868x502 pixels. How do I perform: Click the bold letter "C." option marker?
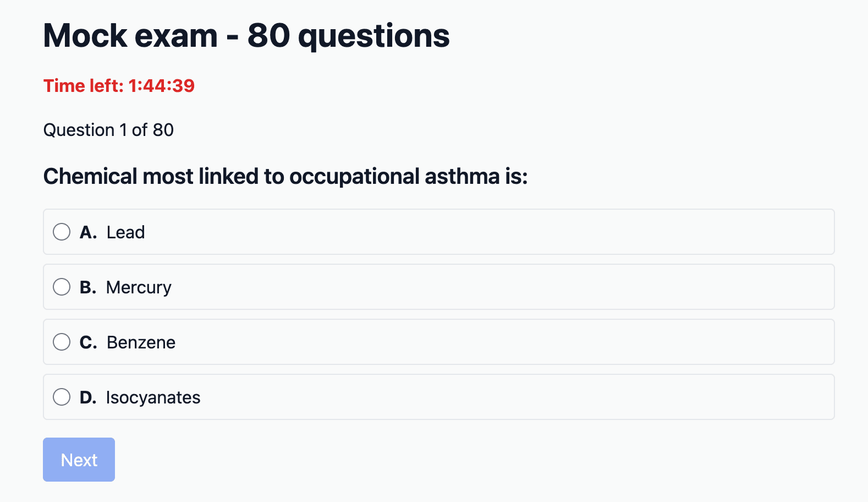tap(88, 342)
